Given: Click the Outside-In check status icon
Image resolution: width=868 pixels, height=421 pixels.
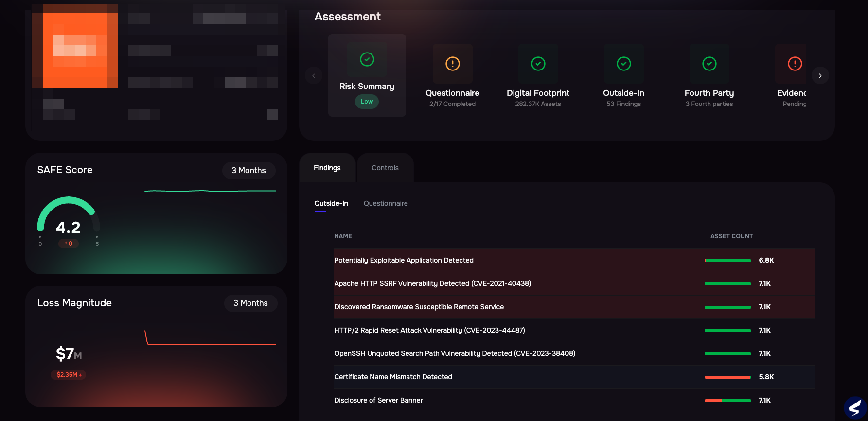Looking at the screenshot, I should point(624,64).
